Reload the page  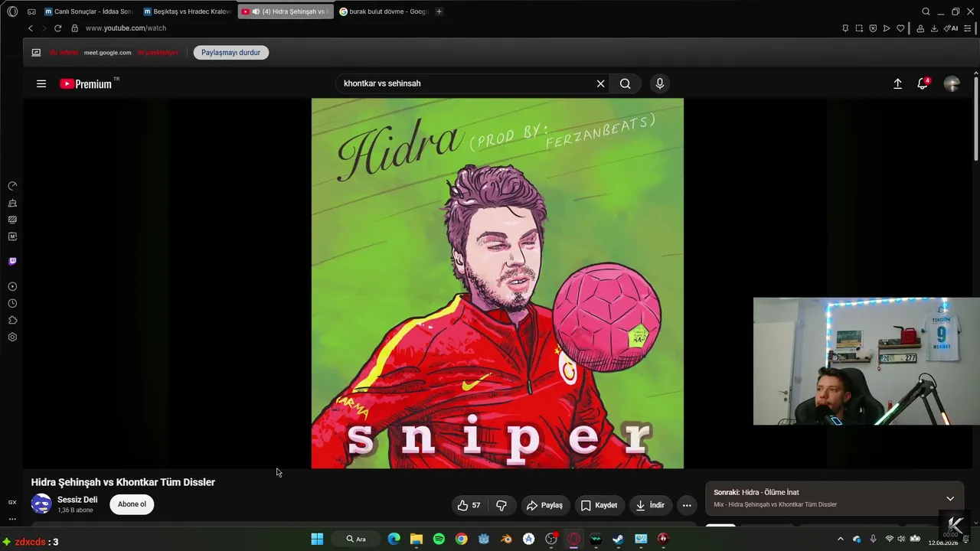pyautogui.click(x=57, y=28)
